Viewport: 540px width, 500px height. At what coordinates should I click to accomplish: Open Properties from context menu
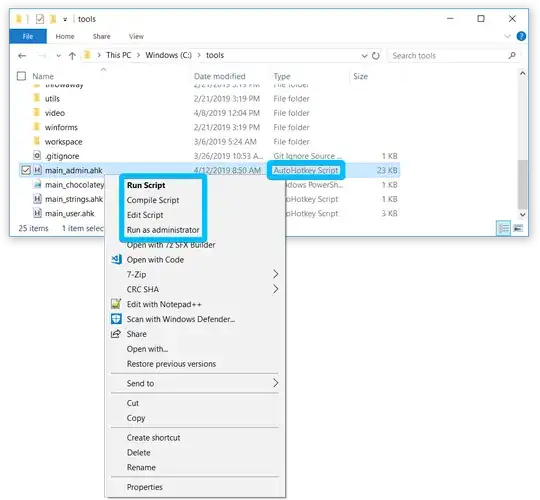coord(195,487)
